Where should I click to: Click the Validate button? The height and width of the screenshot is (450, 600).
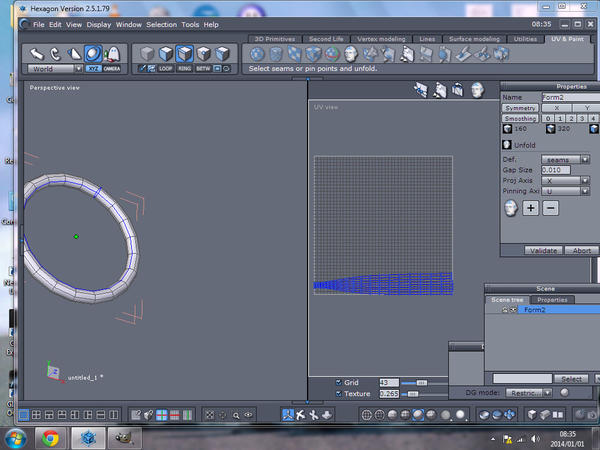(x=543, y=251)
